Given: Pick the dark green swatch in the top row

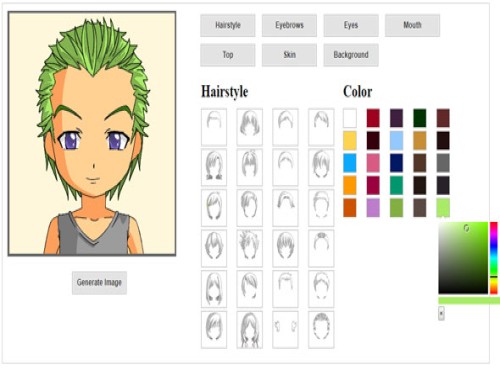Looking at the screenshot, I should point(420,118).
